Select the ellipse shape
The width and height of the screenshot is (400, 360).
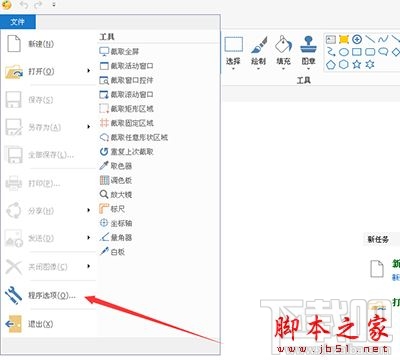[x=344, y=52]
